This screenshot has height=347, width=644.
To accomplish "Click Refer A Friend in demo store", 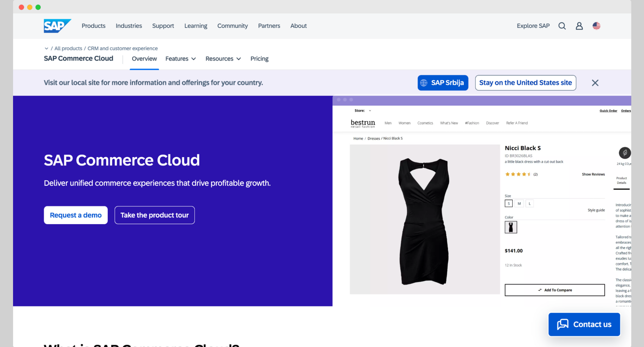I will click(517, 123).
